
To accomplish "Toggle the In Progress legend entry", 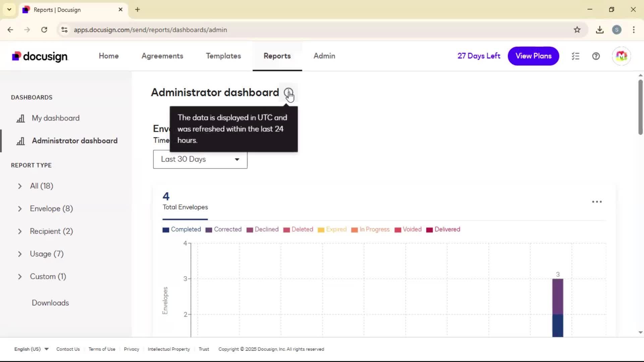I will (x=370, y=230).
